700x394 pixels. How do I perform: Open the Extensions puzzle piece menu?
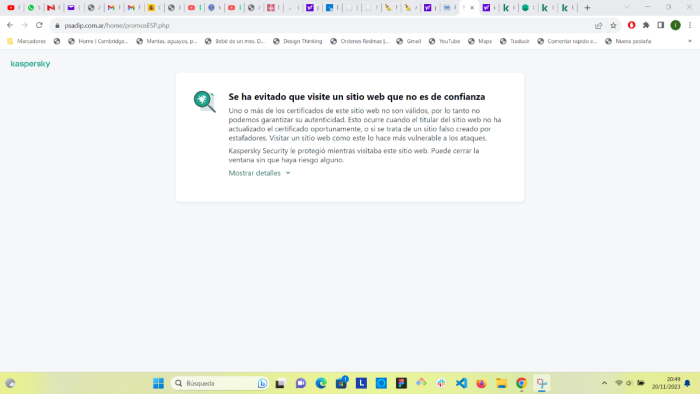pos(646,25)
